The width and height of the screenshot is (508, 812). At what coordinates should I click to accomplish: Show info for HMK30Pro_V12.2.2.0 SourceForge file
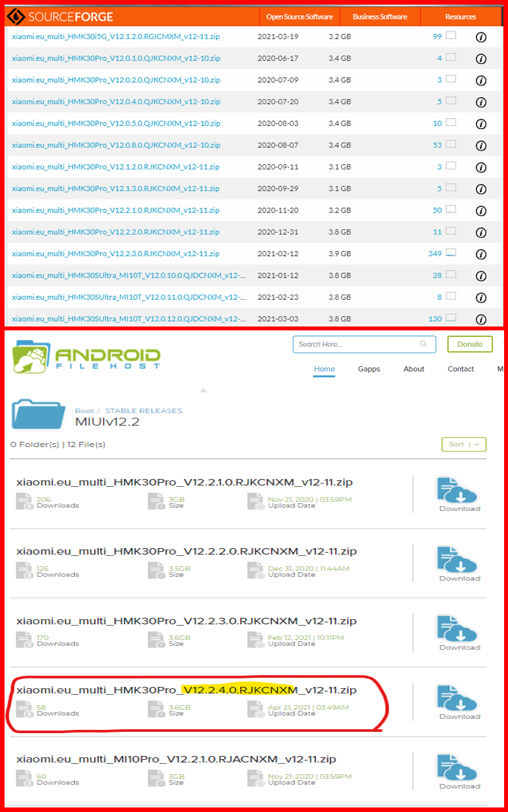coord(481,233)
